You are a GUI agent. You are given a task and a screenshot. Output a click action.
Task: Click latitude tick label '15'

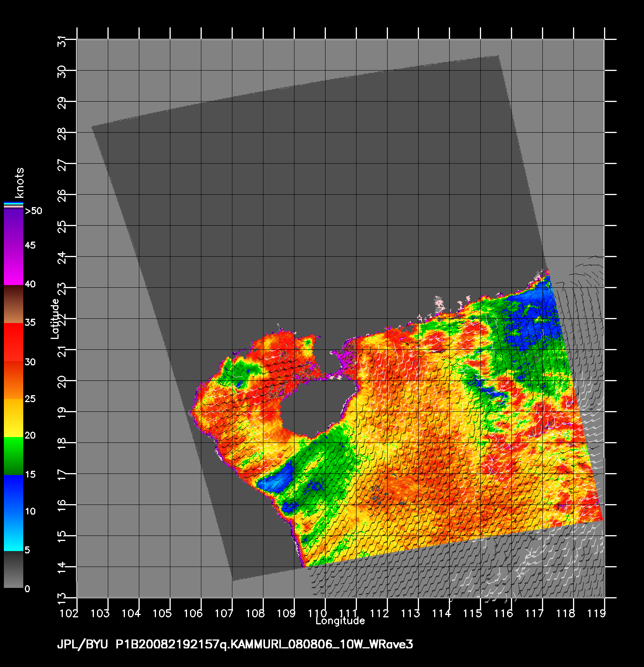click(x=62, y=537)
